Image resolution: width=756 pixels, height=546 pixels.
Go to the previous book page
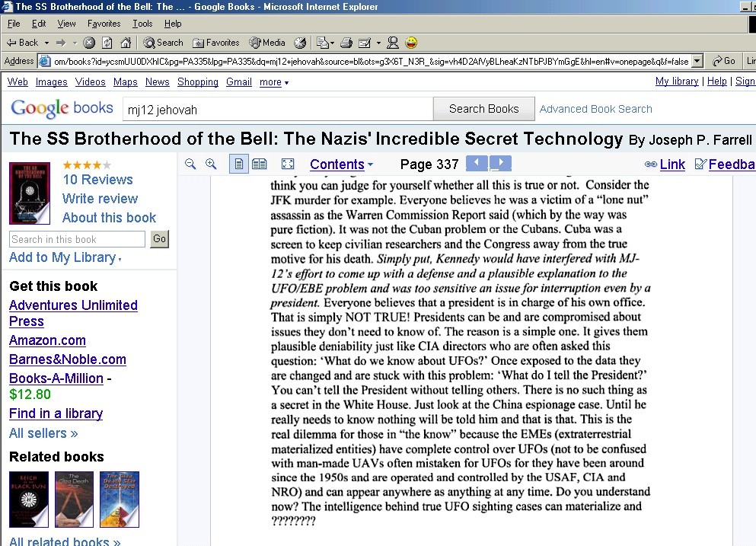coord(477,163)
